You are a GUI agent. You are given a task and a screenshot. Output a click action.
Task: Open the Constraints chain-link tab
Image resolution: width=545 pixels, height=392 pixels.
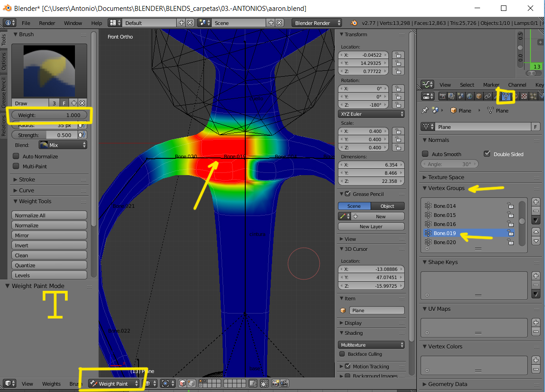[x=487, y=96]
